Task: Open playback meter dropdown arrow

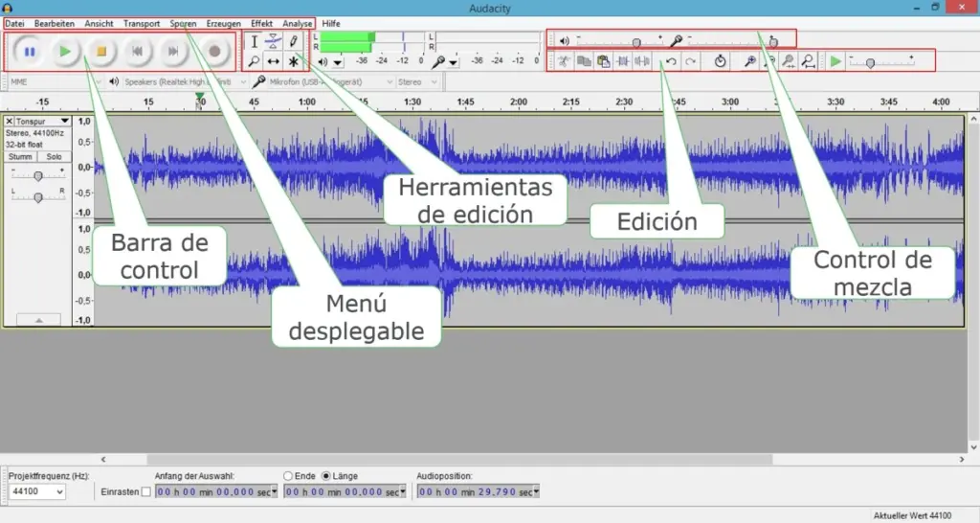Action: click(x=338, y=62)
